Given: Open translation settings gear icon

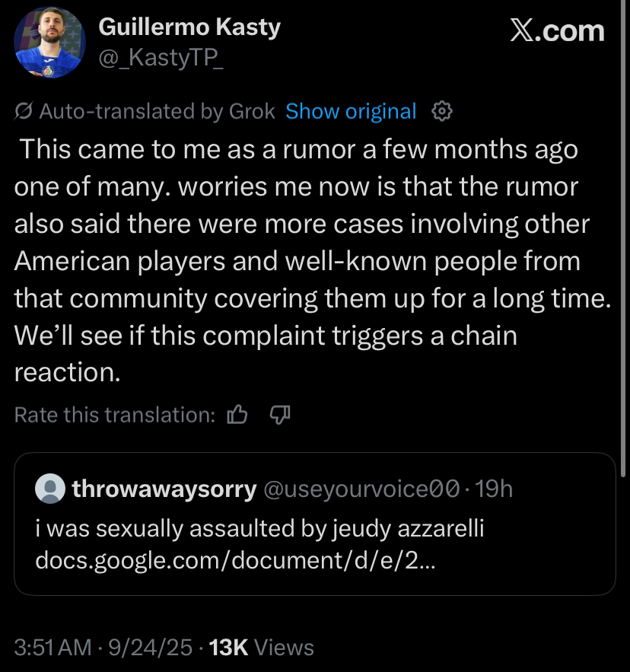Looking at the screenshot, I should coord(442,111).
